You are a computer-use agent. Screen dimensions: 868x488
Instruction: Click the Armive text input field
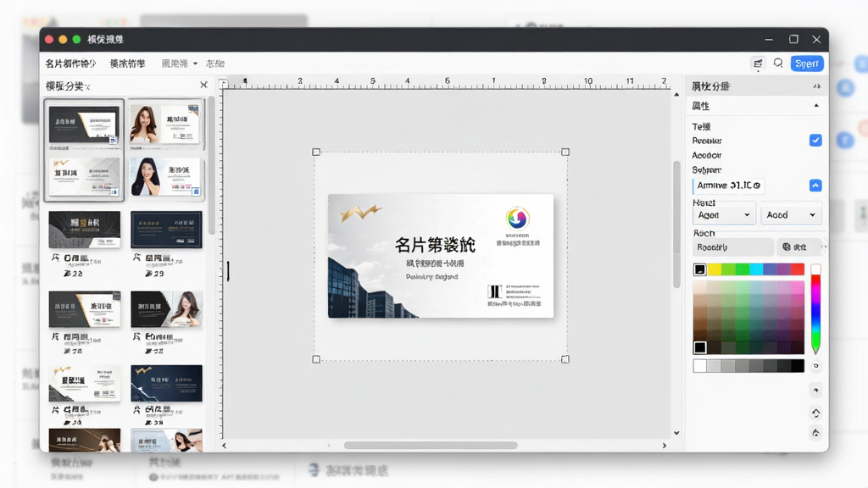[x=728, y=186]
